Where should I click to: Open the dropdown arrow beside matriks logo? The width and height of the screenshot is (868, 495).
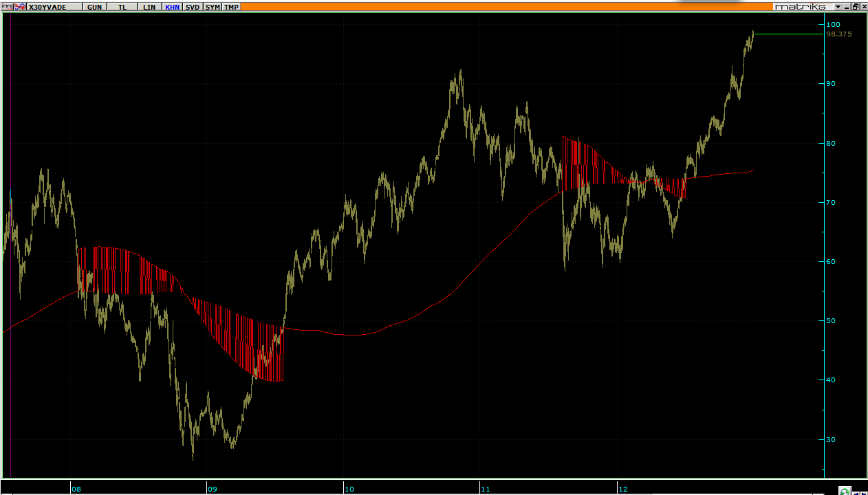pyautogui.click(x=838, y=6)
